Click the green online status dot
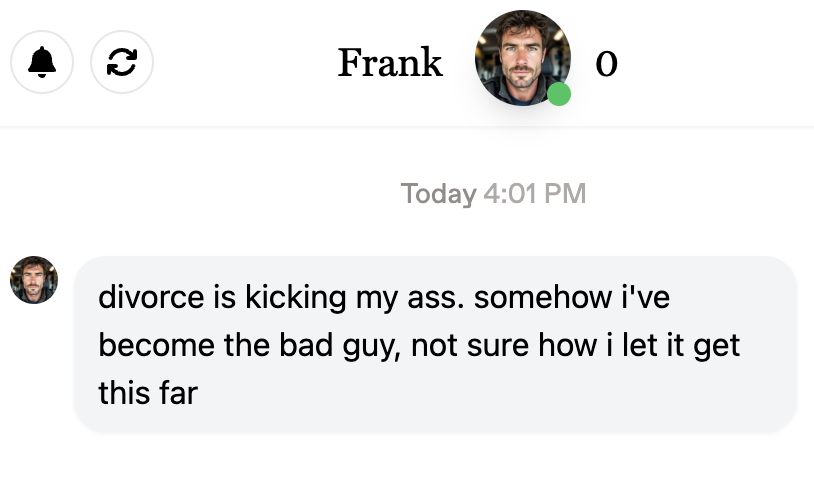Image resolution: width=814 pixels, height=490 pixels. (x=559, y=94)
